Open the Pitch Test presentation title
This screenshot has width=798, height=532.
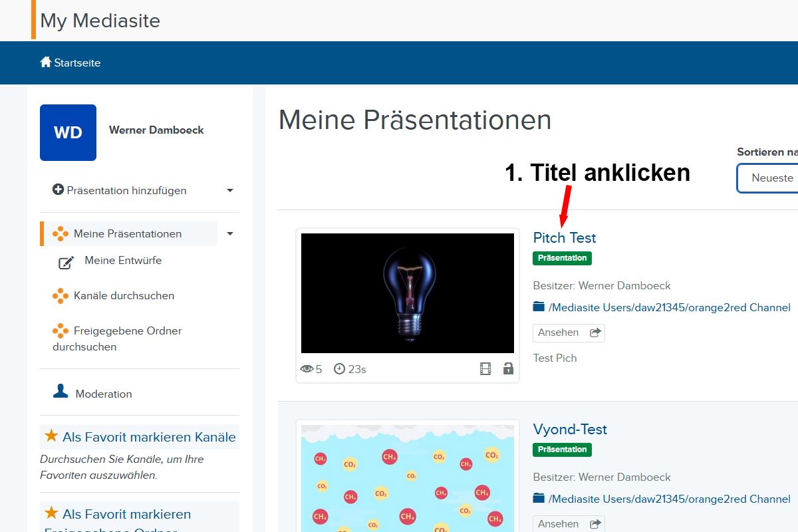coord(565,237)
